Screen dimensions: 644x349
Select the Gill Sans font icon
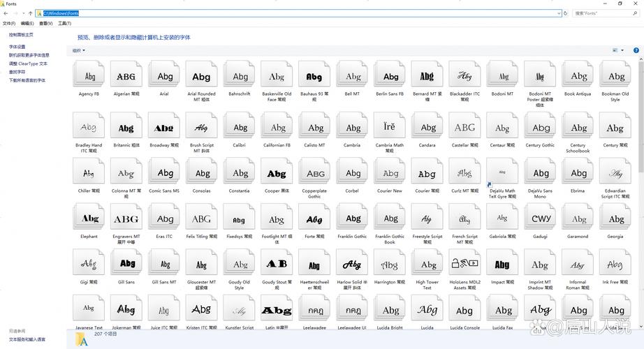(x=126, y=262)
